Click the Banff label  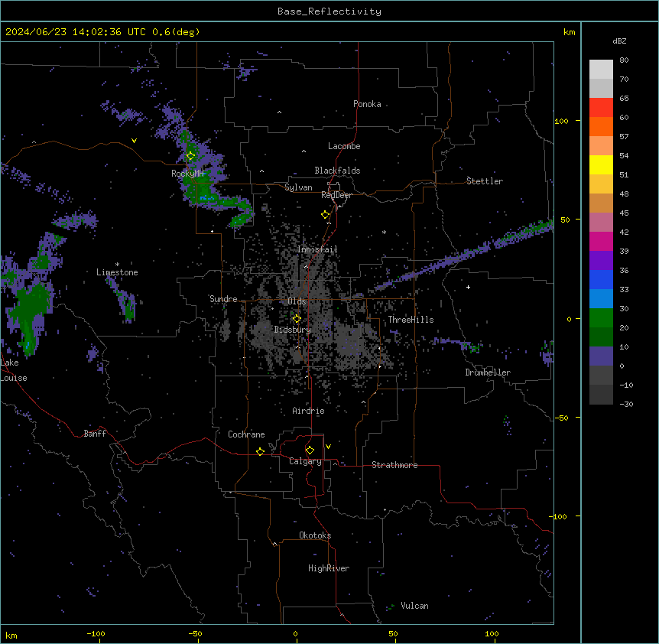click(x=95, y=434)
